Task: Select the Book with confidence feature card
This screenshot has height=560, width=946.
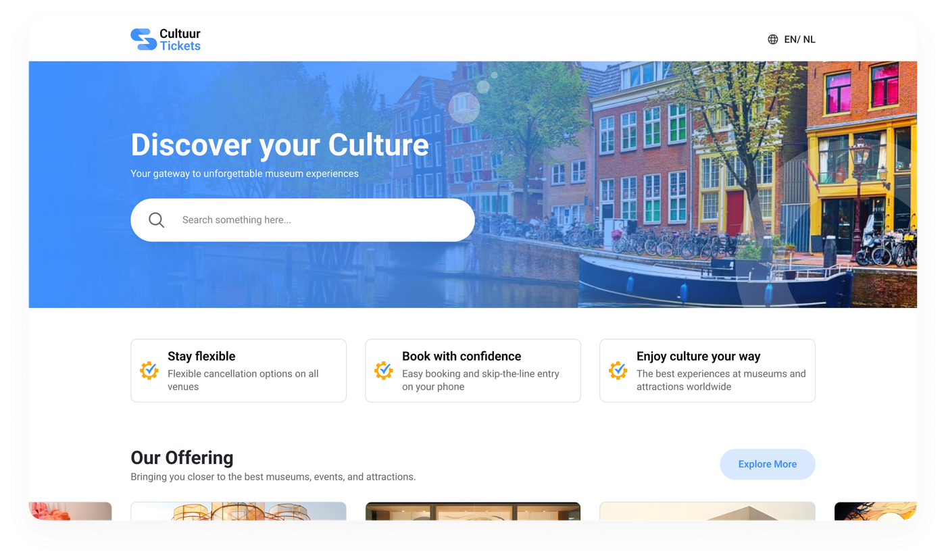Action: click(472, 370)
